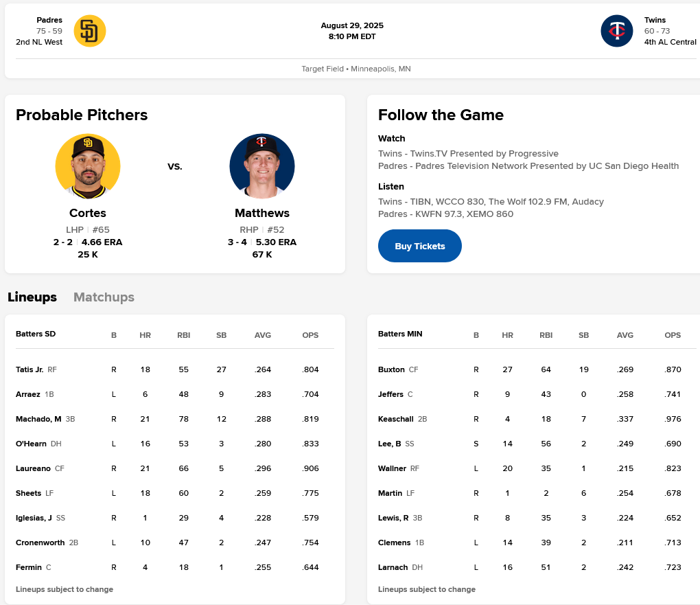Image resolution: width=700 pixels, height=605 pixels.
Task: Click the Matthews pitcher name
Action: pos(262,213)
